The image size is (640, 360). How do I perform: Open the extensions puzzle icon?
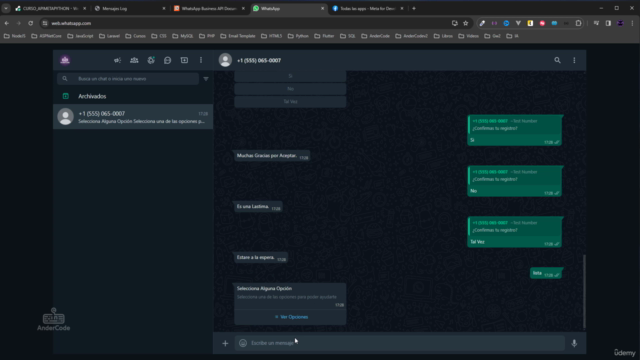(578, 23)
